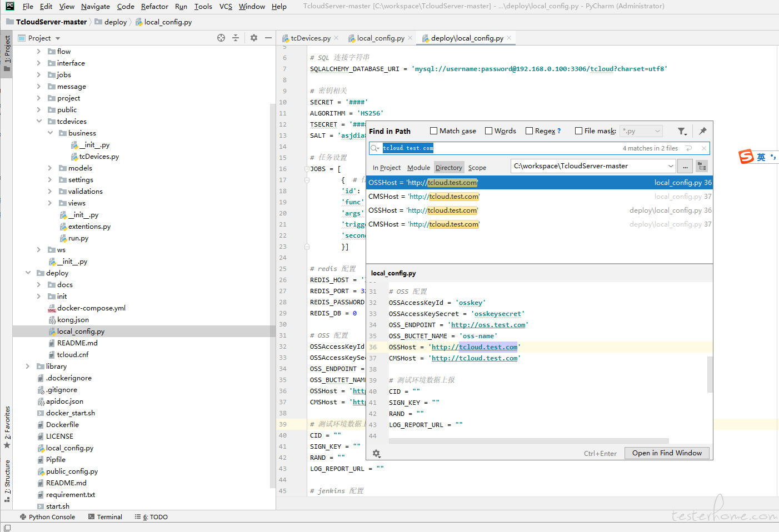Select Scope search option
779x532 pixels.
pos(477,167)
